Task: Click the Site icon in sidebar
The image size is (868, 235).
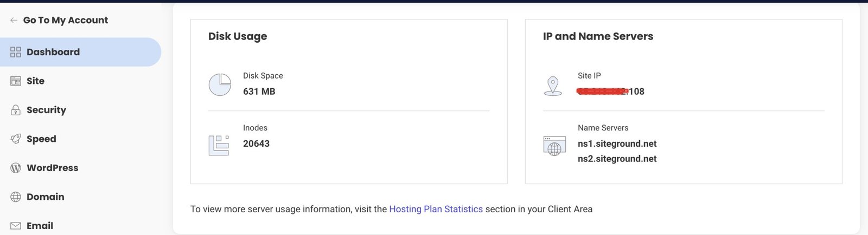Action: pos(16,81)
